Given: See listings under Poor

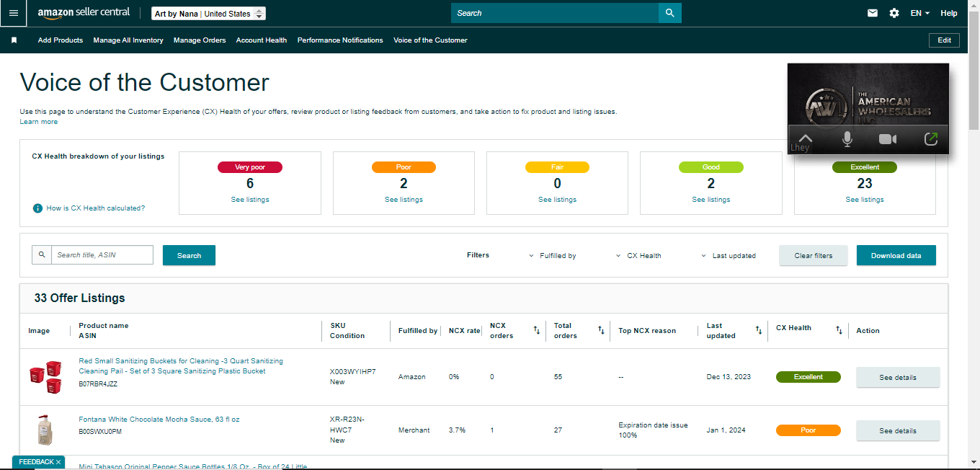Looking at the screenshot, I should [x=404, y=200].
